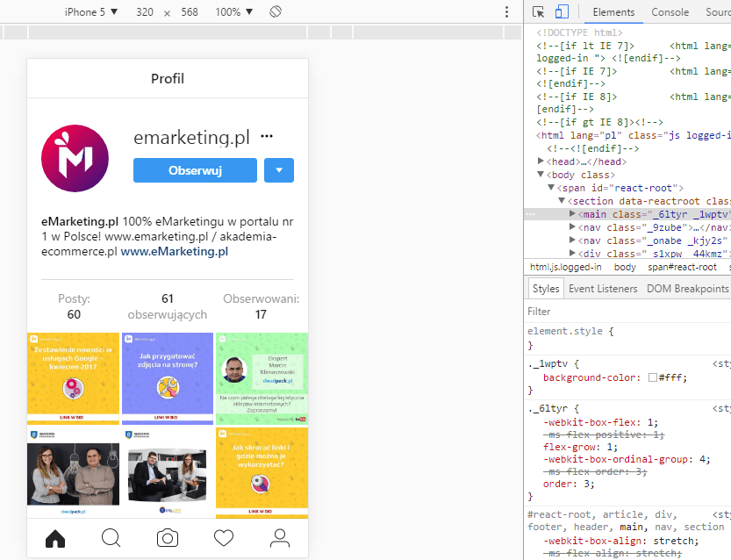The image size is (731, 560).
Task: Open the DOM Breakpoints tab
Action: tap(687, 289)
